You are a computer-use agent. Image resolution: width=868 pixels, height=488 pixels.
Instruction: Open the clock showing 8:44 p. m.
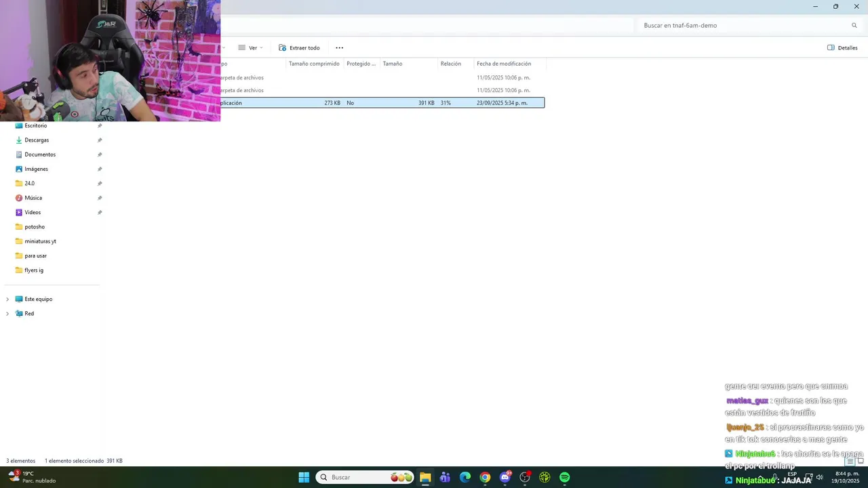[x=847, y=477]
